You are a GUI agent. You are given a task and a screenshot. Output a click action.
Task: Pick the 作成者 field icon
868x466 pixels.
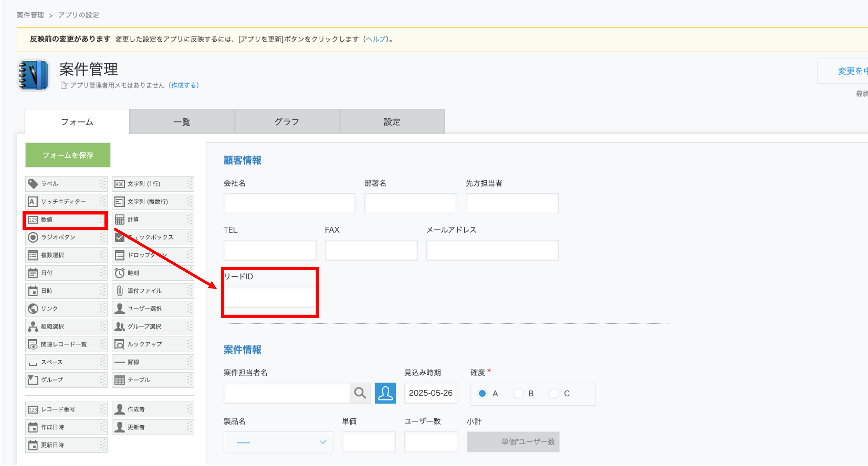coord(119,409)
